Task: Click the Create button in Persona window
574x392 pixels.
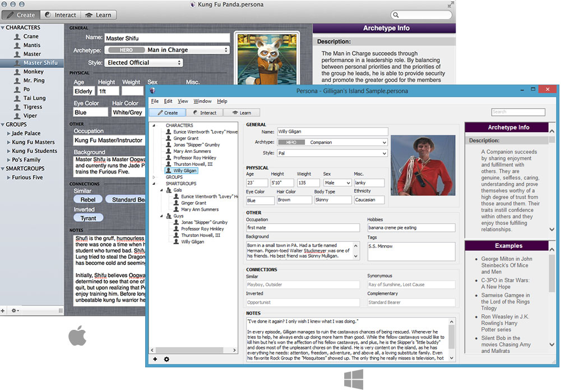Action: pos(168,113)
